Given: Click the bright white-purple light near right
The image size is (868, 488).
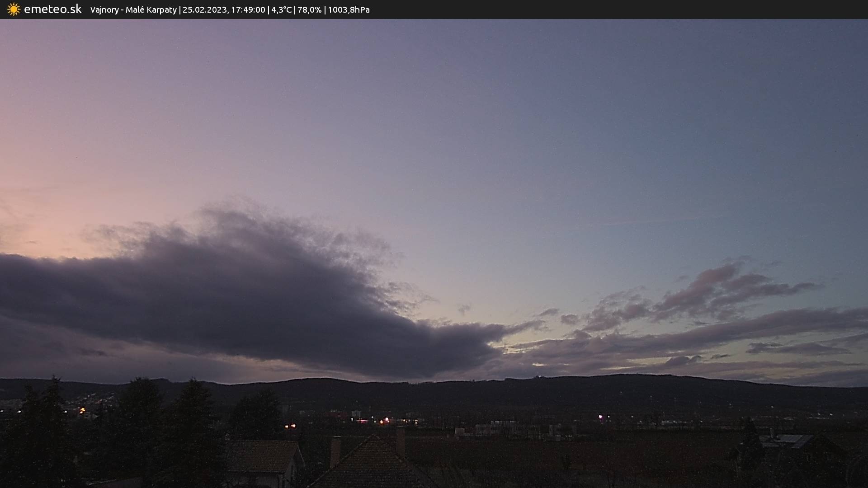Looking at the screenshot, I should (x=600, y=417).
